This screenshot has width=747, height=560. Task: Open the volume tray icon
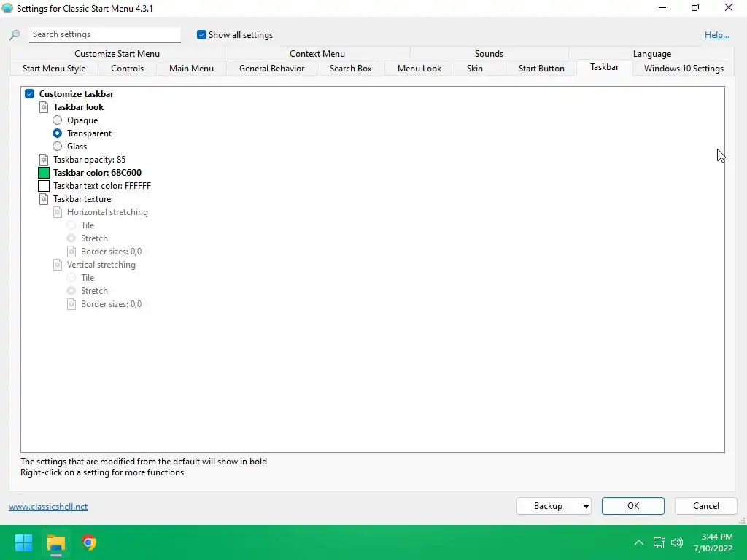[676, 542]
